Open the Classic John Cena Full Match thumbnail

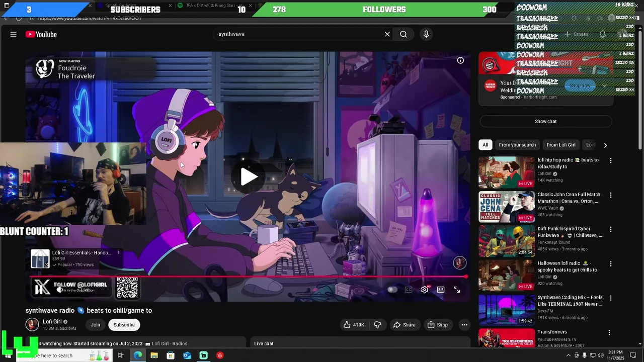click(x=506, y=207)
